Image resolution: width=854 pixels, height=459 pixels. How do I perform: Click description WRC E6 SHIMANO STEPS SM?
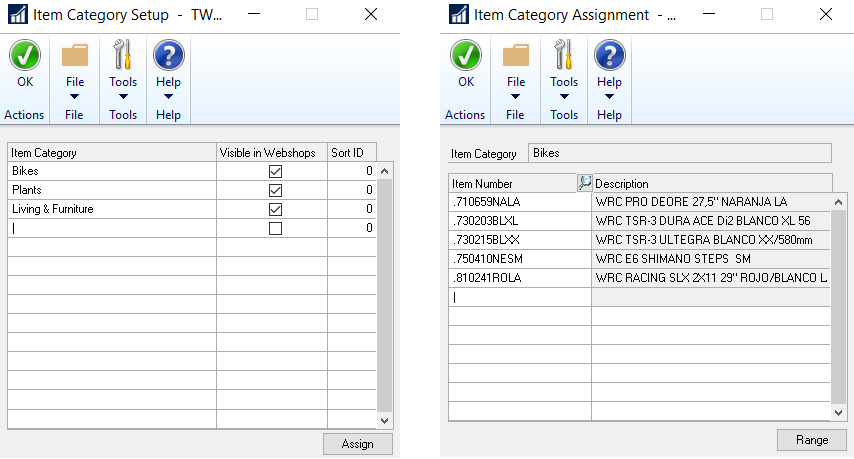click(711, 259)
